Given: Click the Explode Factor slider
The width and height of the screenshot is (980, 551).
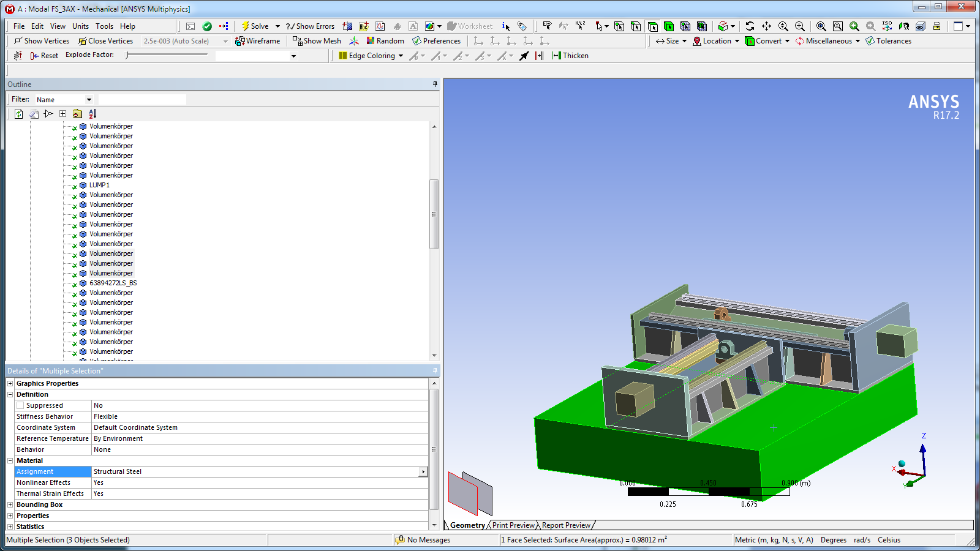Looking at the screenshot, I should (168, 55).
